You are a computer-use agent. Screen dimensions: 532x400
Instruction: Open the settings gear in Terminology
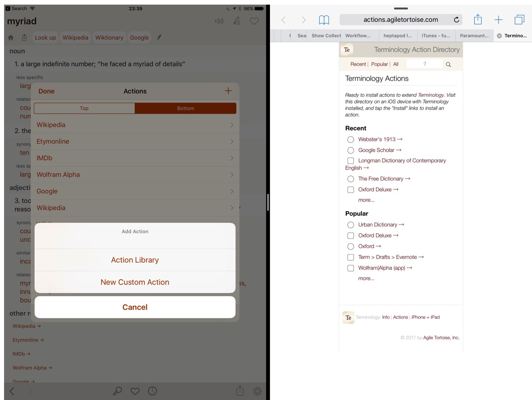[257, 391]
